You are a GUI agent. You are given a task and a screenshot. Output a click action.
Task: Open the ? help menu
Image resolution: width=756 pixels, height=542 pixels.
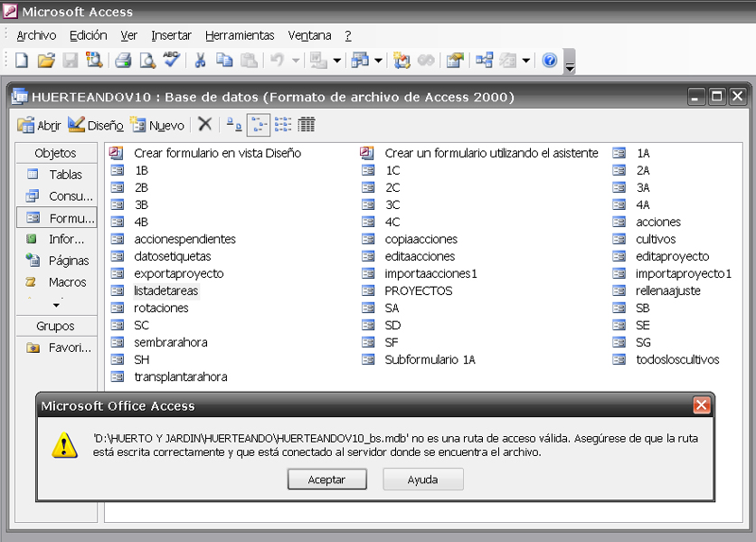click(x=348, y=35)
